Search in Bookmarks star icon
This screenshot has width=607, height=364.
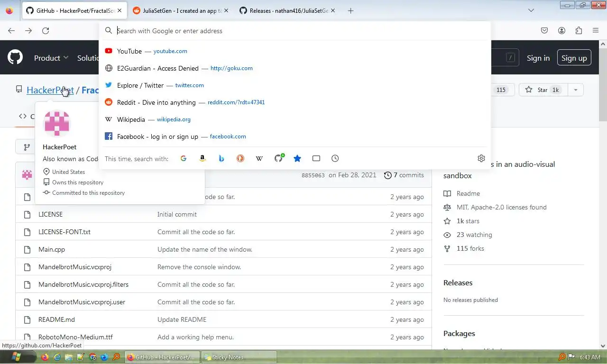(297, 158)
